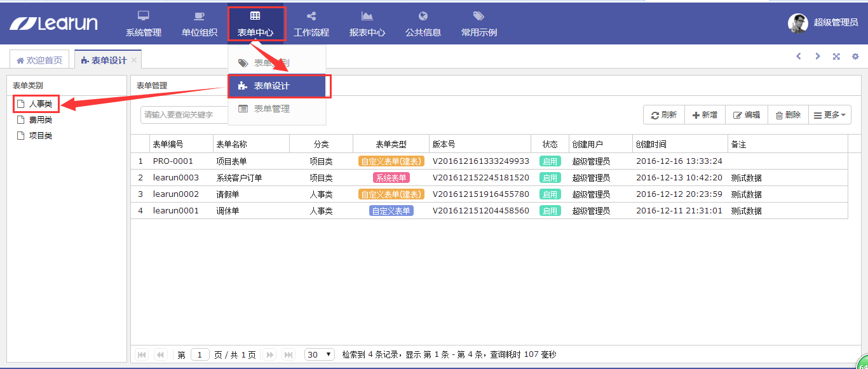868x369 pixels.
Task: Click the blue 自定义表单 type badge
Action: click(x=391, y=211)
